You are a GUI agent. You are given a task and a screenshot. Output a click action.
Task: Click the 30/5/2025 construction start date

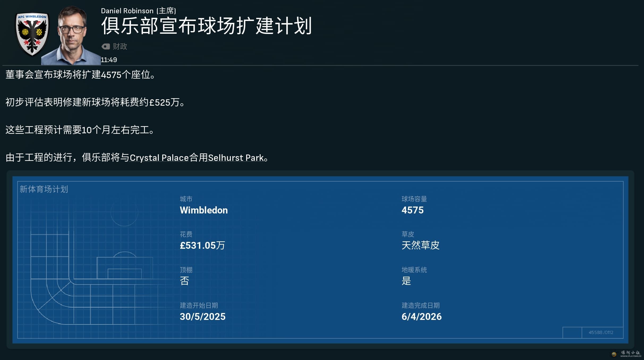click(203, 316)
